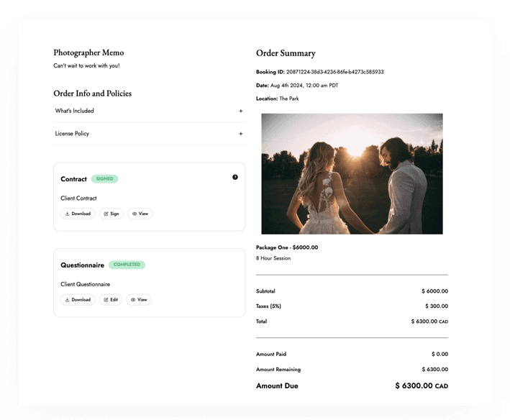The width and height of the screenshot is (510, 420).
Task: View the Client Contract
Action: (x=140, y=214)
